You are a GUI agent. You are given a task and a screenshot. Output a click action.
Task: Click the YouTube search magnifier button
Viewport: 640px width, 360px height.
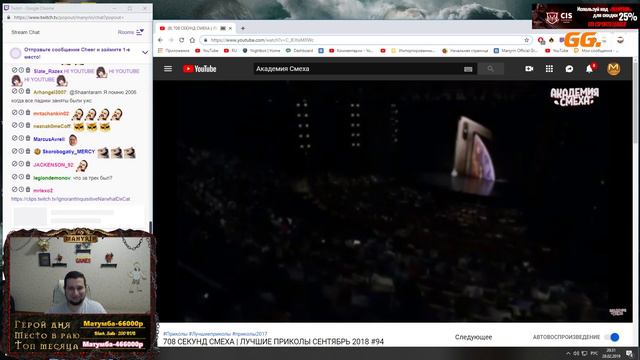[490, 69]
